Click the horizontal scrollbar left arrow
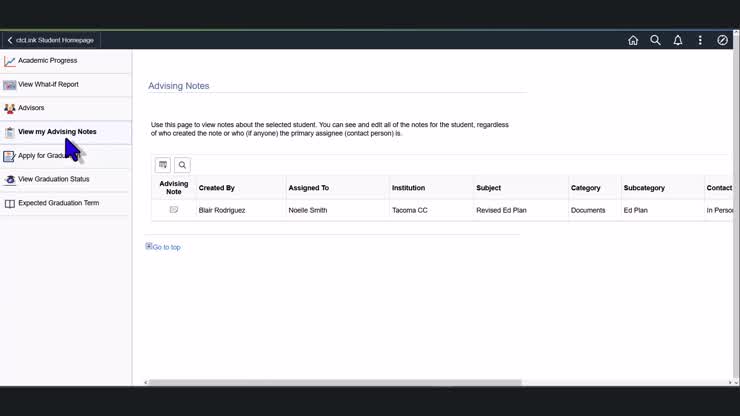This screenshot has height=416, width=740. [146, 382]
